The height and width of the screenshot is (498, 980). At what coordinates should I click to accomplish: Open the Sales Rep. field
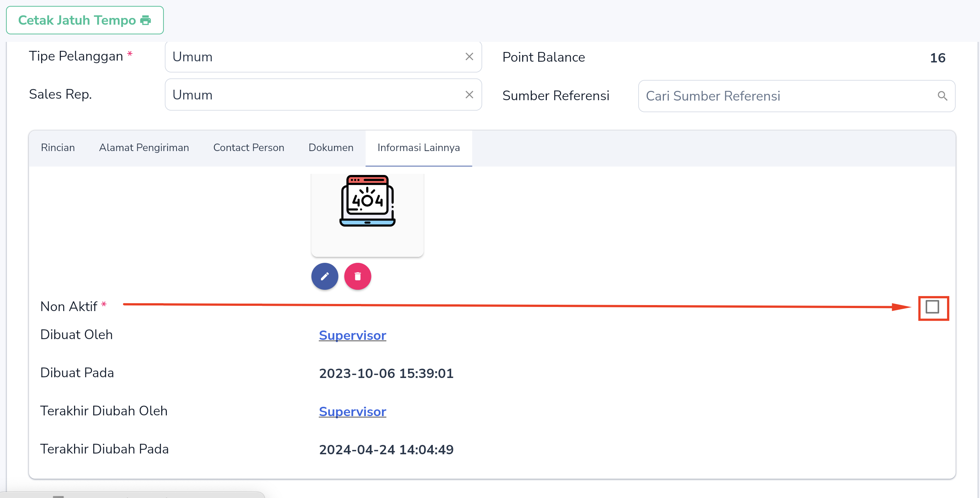click(x=324, y=95)
